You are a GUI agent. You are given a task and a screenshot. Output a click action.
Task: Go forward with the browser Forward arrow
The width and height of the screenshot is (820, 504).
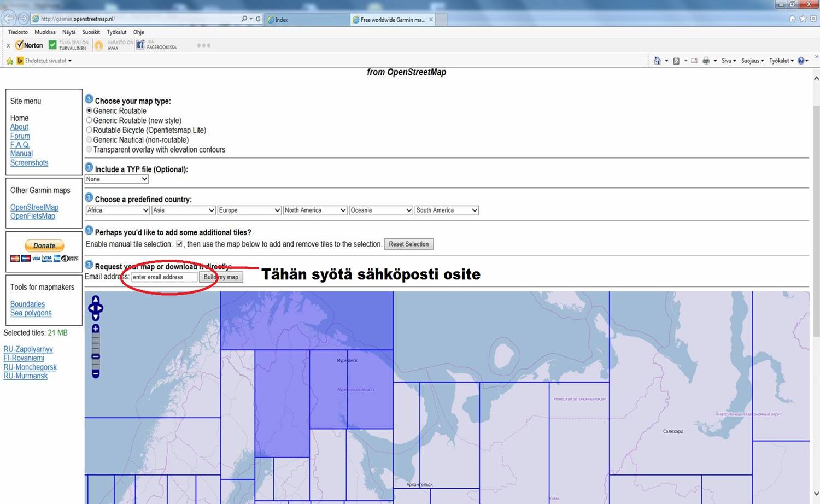23,19
